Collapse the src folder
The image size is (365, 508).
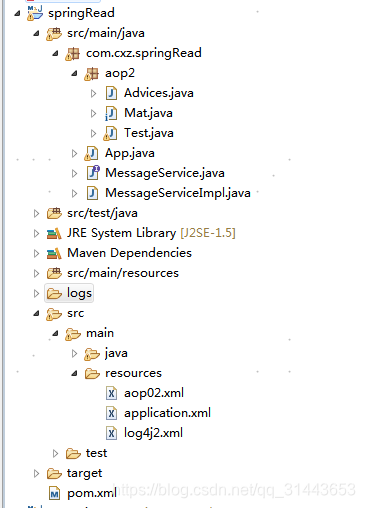coord(36,314)
